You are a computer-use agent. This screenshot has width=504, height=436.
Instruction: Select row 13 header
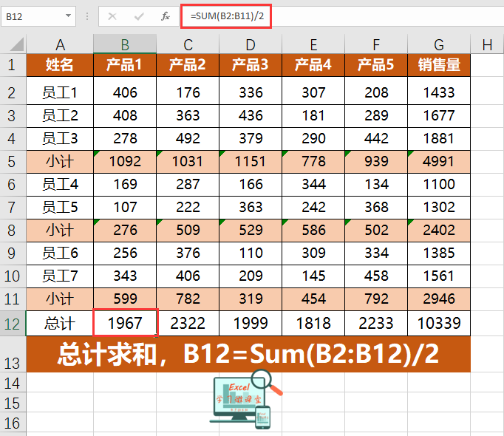coord(13,354)
